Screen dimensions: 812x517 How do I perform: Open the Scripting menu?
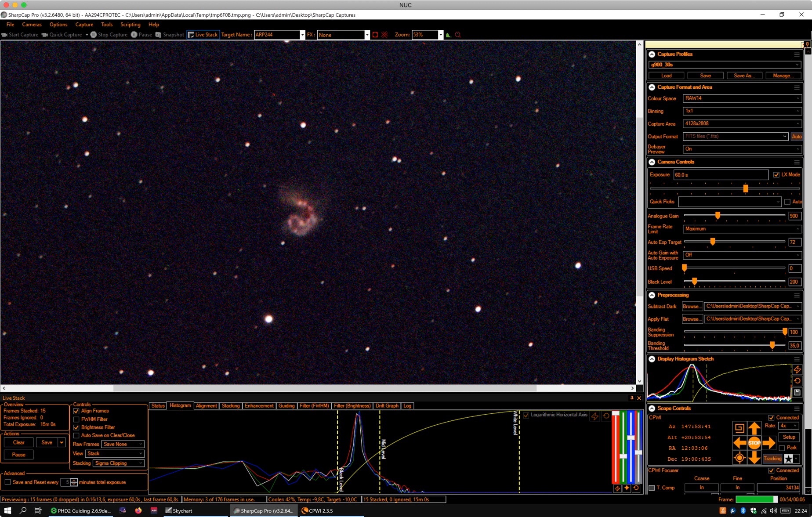click(130, 25)
